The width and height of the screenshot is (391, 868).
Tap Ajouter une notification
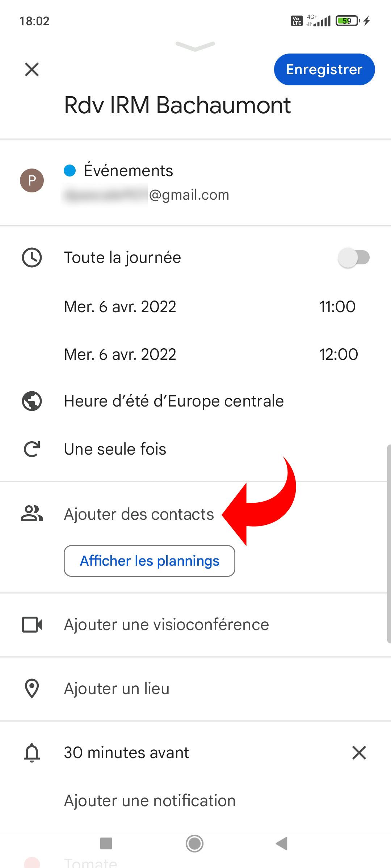click(x=150, y=801)
